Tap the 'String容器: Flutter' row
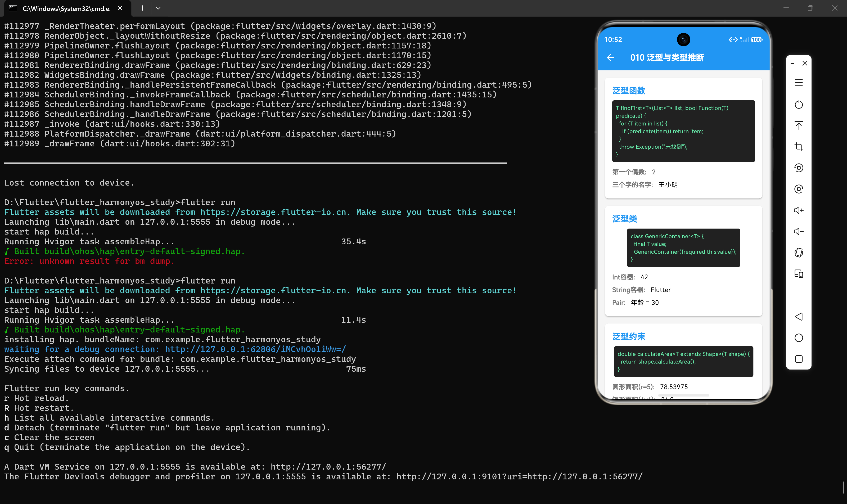 (641, 290)
